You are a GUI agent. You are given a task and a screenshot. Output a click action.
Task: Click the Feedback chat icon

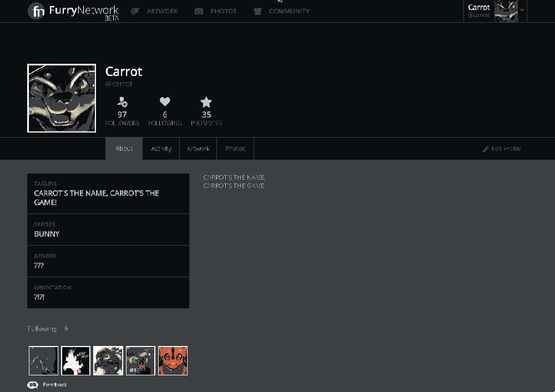pyautogui.click(x=33, y=385)
